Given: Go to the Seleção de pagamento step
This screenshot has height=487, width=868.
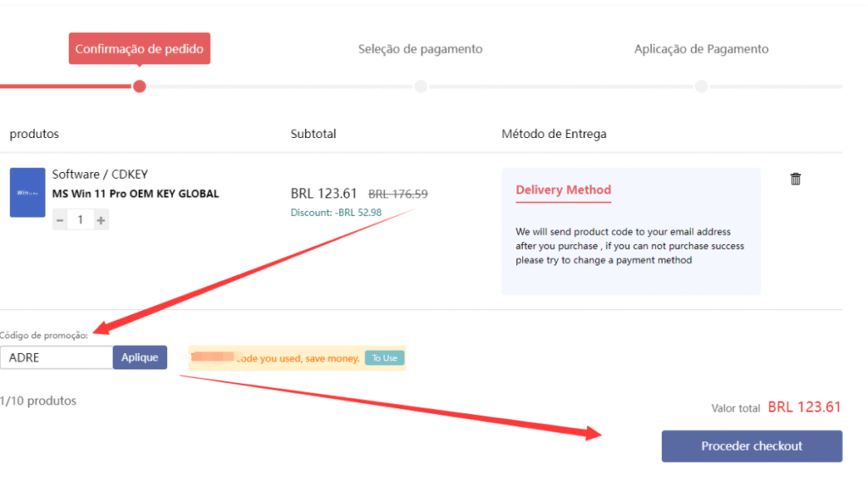Looking at the screenshot, I should click(x=420, y=49).
